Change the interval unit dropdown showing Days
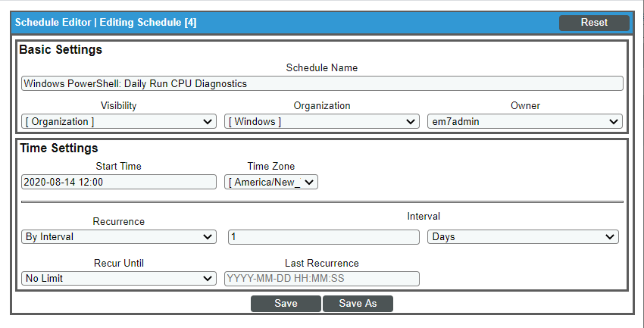The height and width of the screenshot is (328, 644). [523, 237]
